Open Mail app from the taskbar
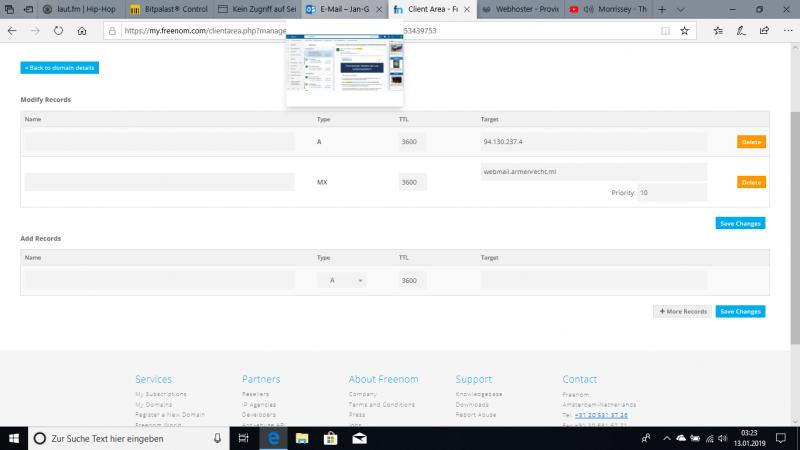The image size is (800, 450). pyautogui.click(x=359, y=438)
